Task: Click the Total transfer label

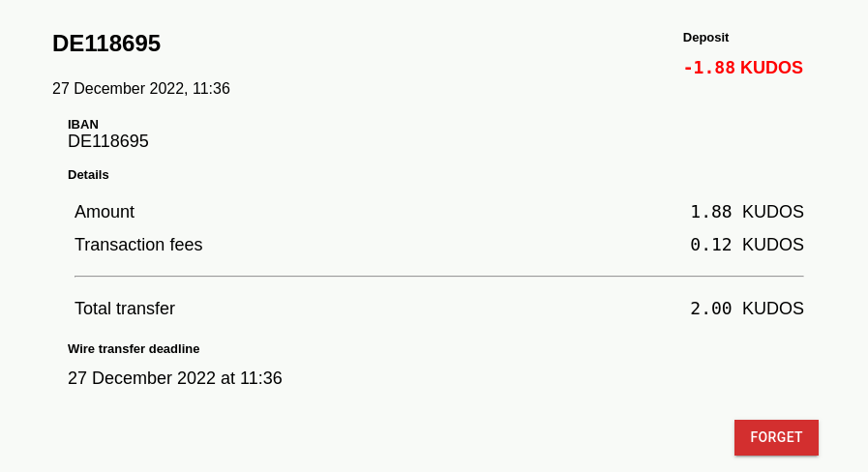Action: 125,309
